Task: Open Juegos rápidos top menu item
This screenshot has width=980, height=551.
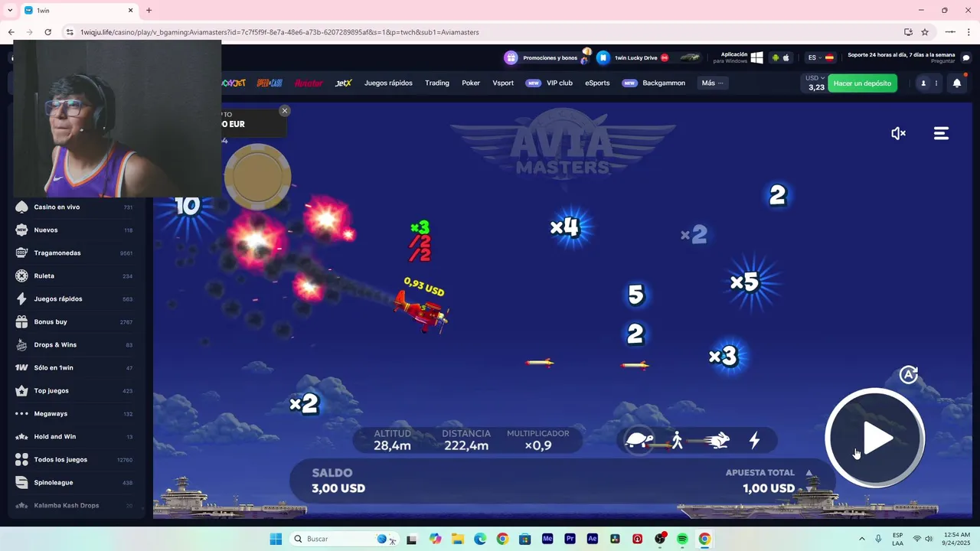Action: 388,83
